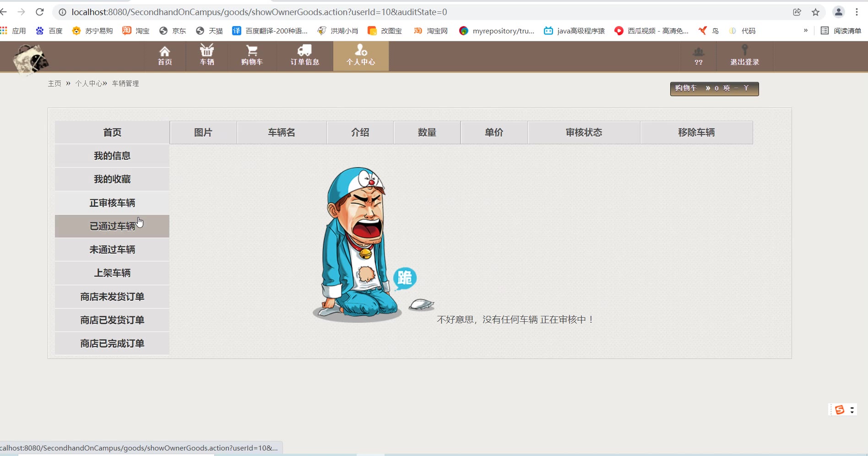Open the java高级程序猿 bookmark
This screenshot has width=868, height=456.
pyautogui.click(x=574, y=31)
